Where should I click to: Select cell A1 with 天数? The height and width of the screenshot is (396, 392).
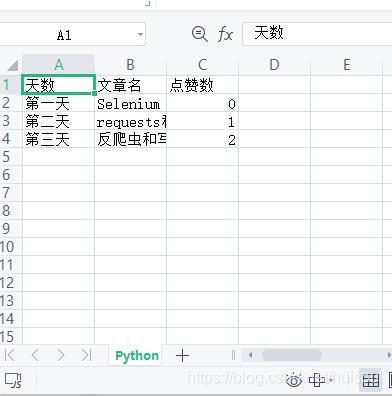[x=59, y=85]
